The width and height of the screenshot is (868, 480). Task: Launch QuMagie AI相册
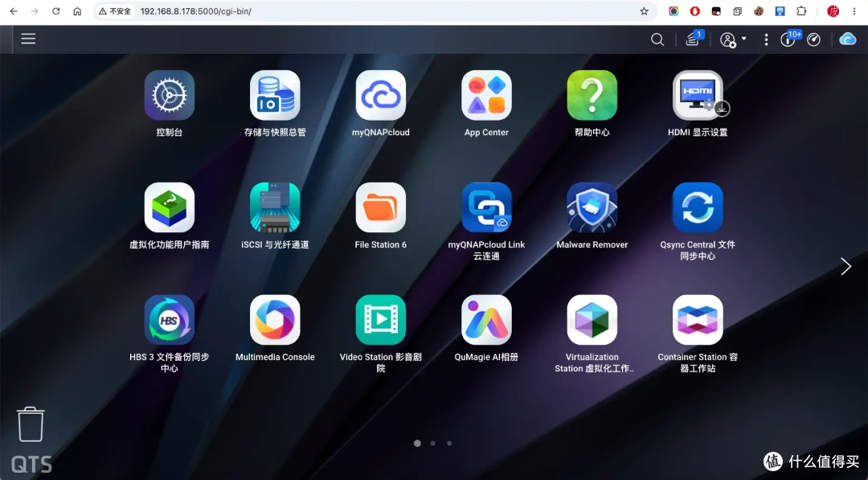click(x=486, y=320)
